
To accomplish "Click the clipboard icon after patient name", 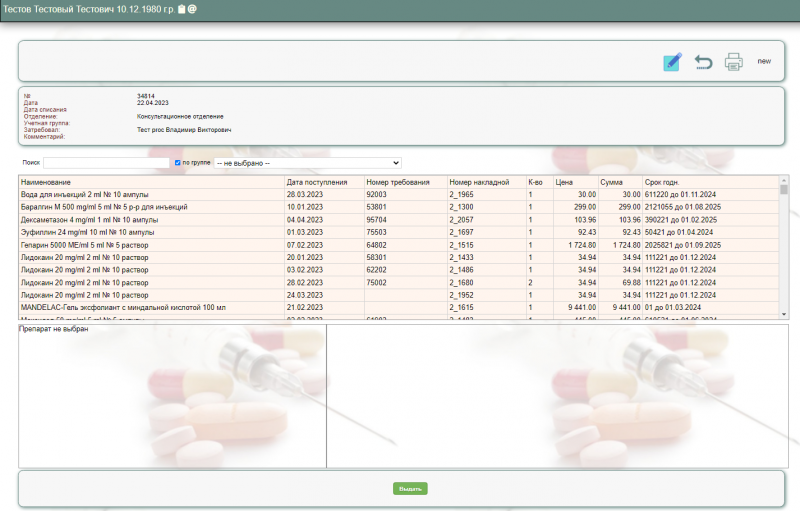I will click(x=181, y=9).
